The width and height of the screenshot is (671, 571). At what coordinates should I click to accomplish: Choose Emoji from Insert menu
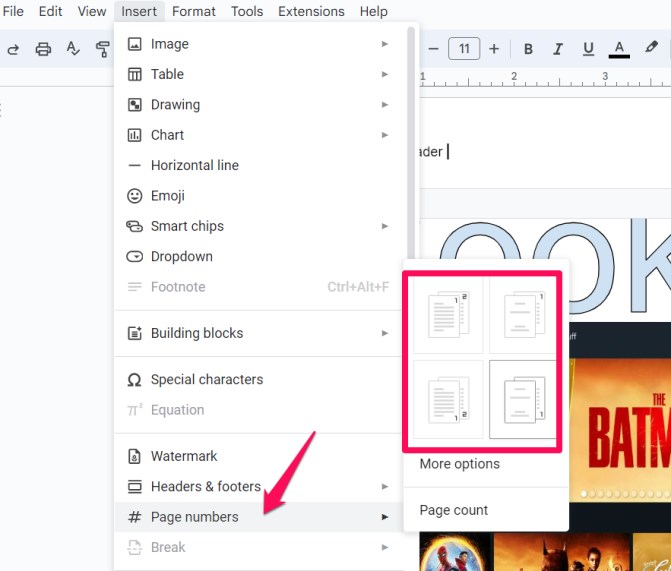pyautogui.click(x=259, y=196)
